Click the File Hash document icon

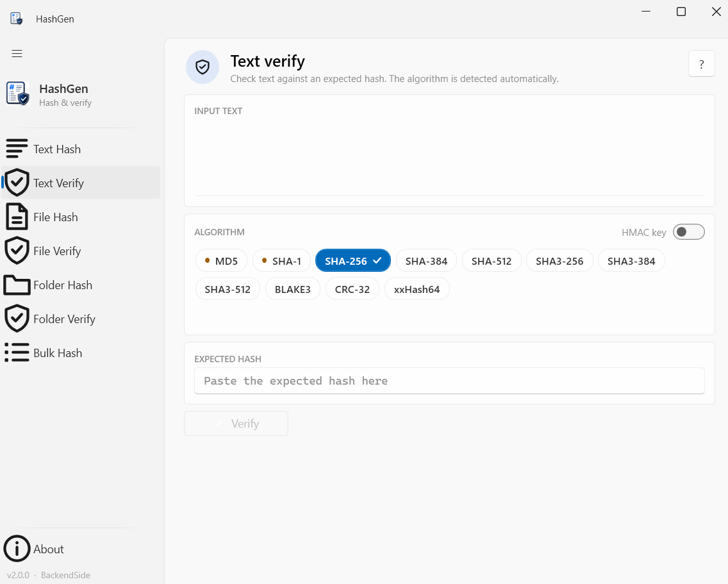pos(17,217)
